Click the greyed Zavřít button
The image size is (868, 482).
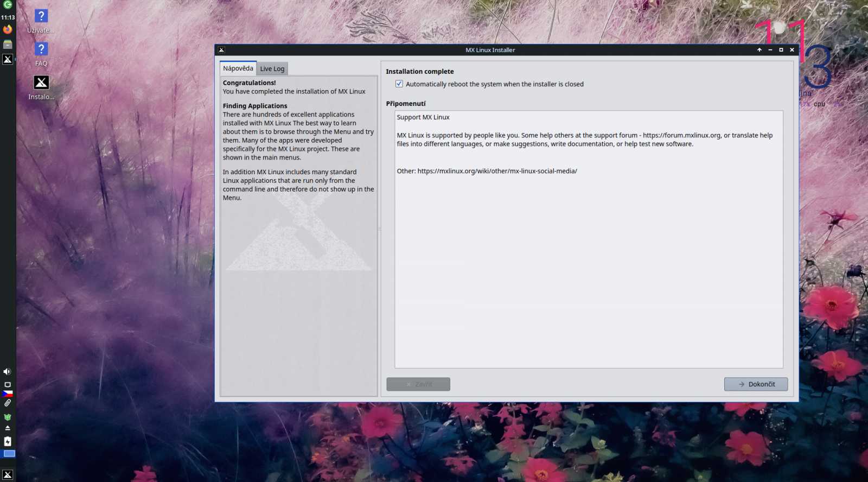pyautogui.click(x=418, y=384)
